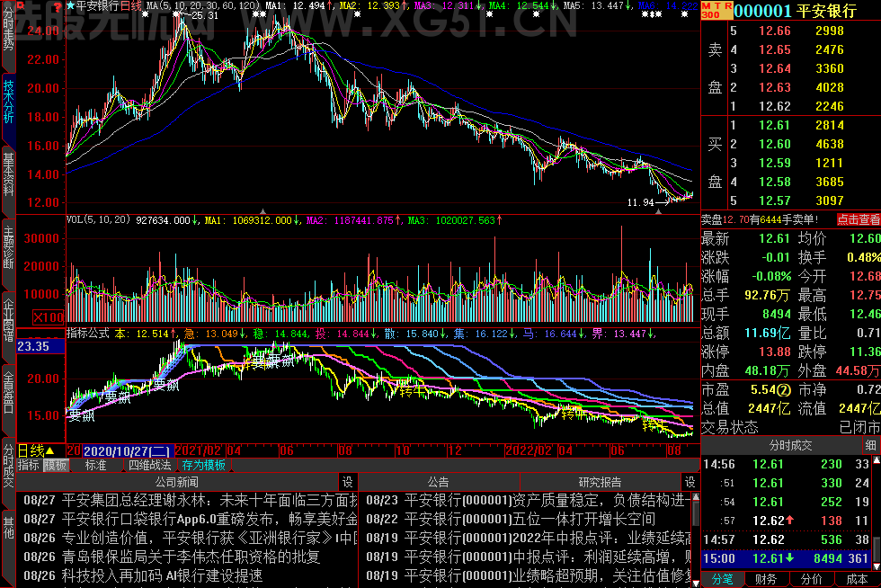
Task: Open news 专业创造价值 亚洲银行家
Action: click(x=191, y=538)
